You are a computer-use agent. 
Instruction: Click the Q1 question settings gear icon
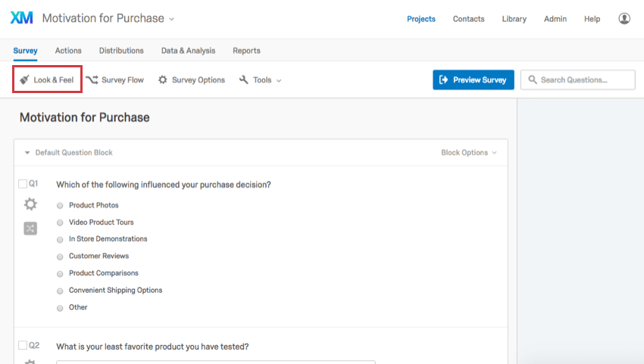(30, 204)
